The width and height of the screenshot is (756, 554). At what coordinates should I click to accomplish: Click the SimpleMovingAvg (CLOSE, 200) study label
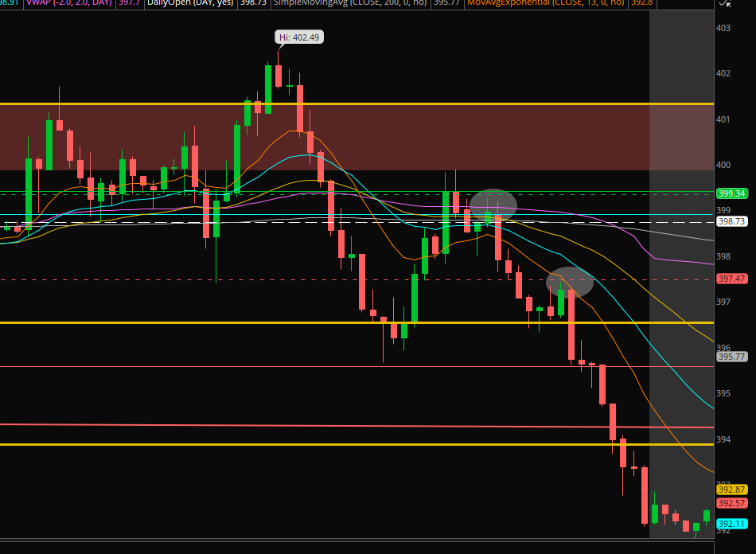tap(350, 3)
